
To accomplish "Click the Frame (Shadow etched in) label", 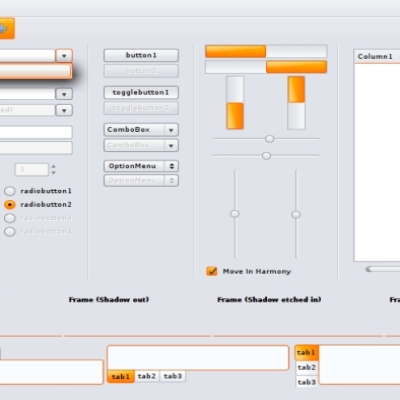I will click(269, 299).
